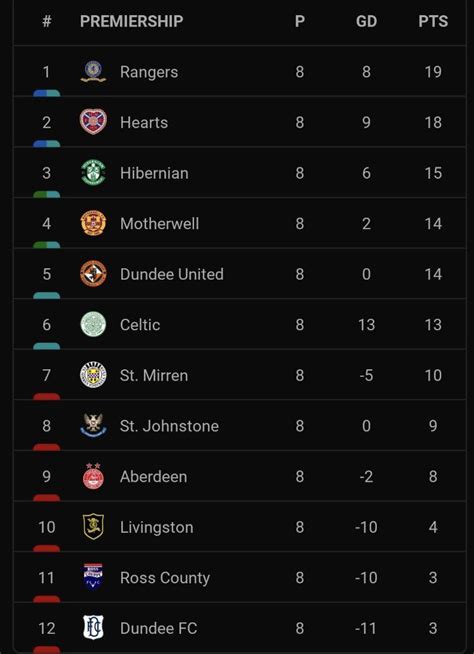
Task: Open the St. Johnstone crest
Action: pyautogui.click(x=93, y=425)
